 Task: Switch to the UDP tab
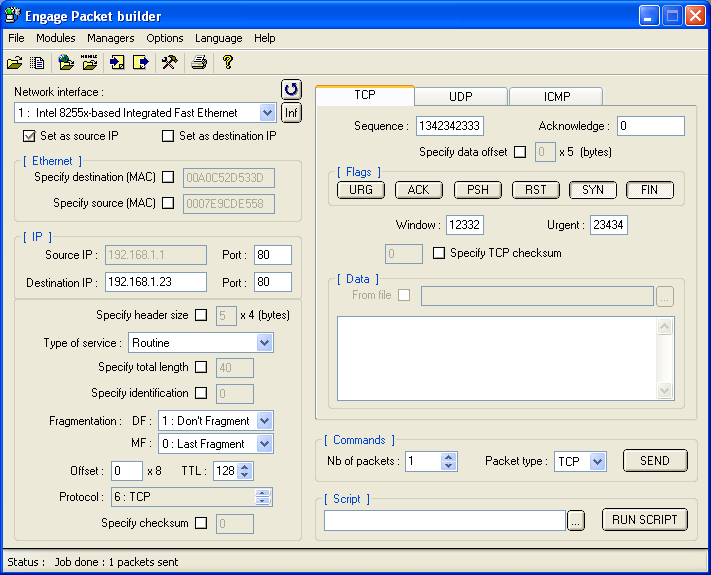461,97
